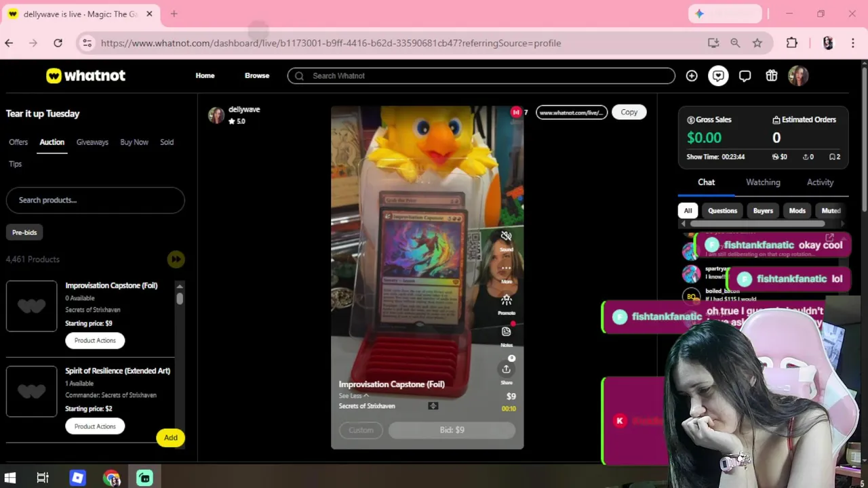Viewport: 868px width, 488px height.
Task: Open the Watching tab
Action: click(763, 182)
